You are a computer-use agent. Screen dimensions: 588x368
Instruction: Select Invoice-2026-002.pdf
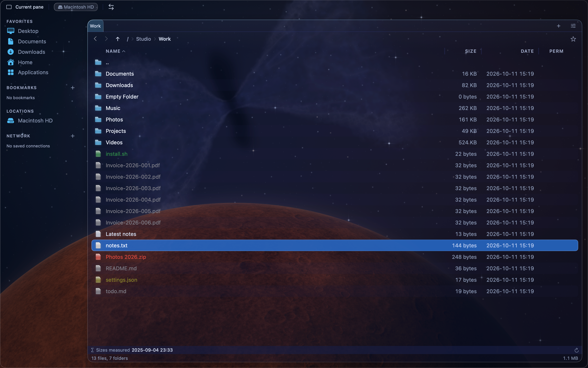(335, 177)
